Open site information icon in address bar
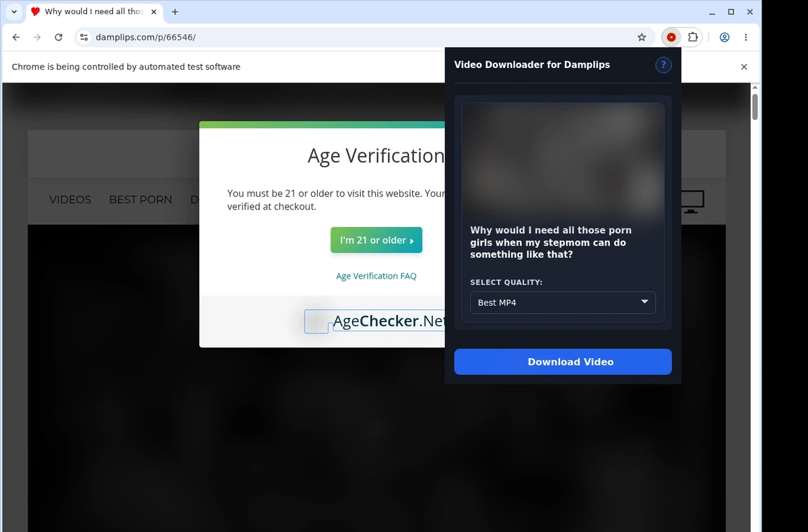This screenshot has width=808, height=532. pos(83,38)
